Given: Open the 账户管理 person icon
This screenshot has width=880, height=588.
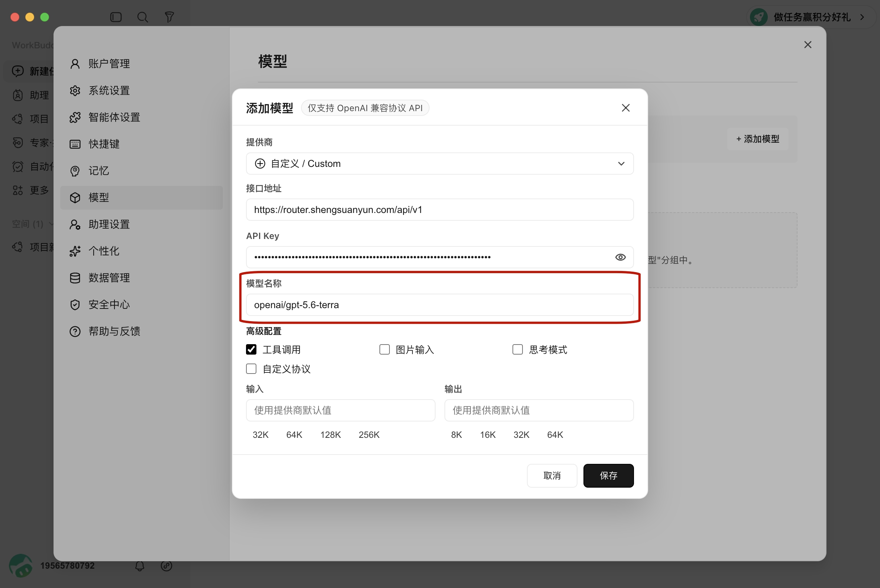Looking at the screenshot, I should 75,64.
